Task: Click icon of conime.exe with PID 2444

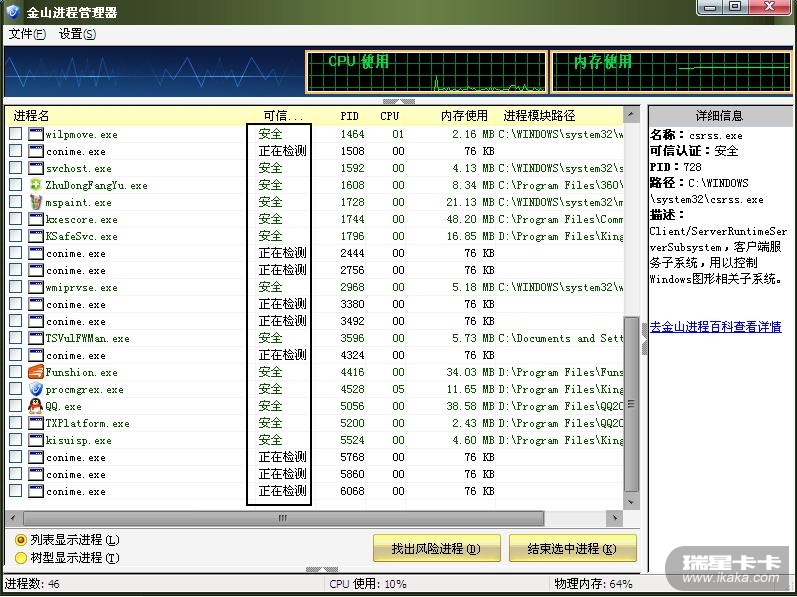Action: [36, 253]
